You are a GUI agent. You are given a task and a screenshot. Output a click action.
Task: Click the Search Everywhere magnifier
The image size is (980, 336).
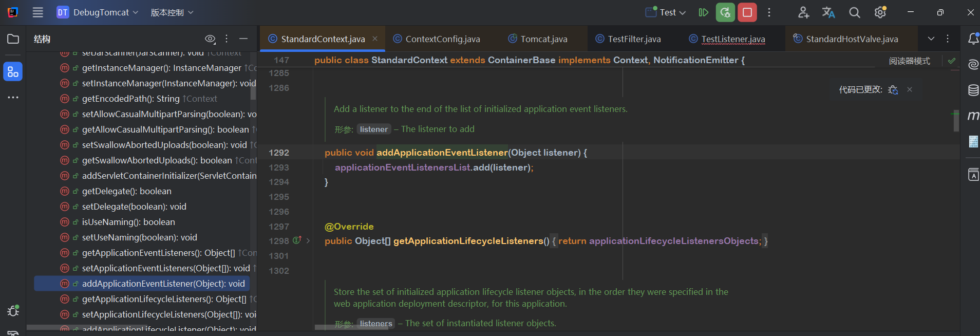(x=854, y=12)
